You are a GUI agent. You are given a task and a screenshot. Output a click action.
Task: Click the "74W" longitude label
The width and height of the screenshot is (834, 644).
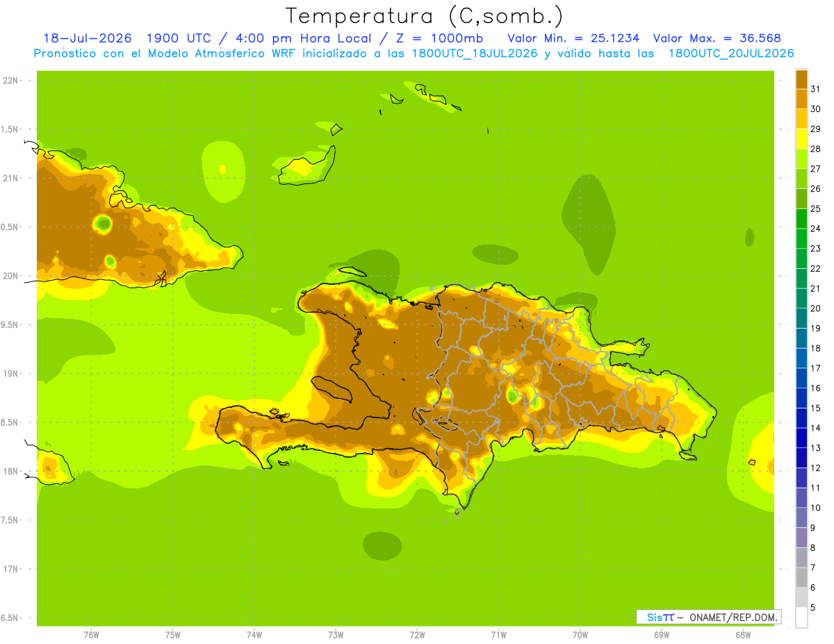254,635
